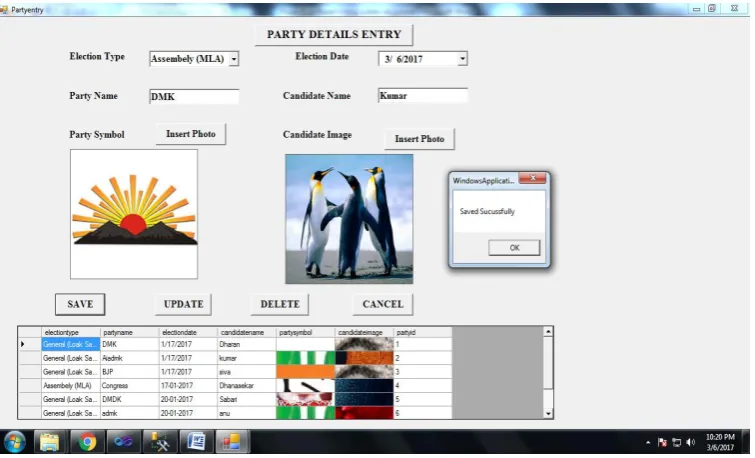This screenshot has height=458, width=755.
Task: Open the Election Type dropdown
Action: pos(234,59)
